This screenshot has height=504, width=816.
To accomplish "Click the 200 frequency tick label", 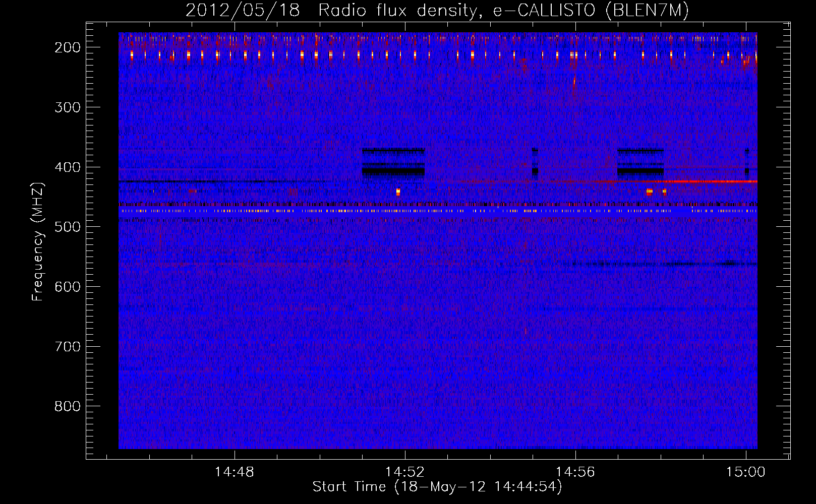I will 68,47.
